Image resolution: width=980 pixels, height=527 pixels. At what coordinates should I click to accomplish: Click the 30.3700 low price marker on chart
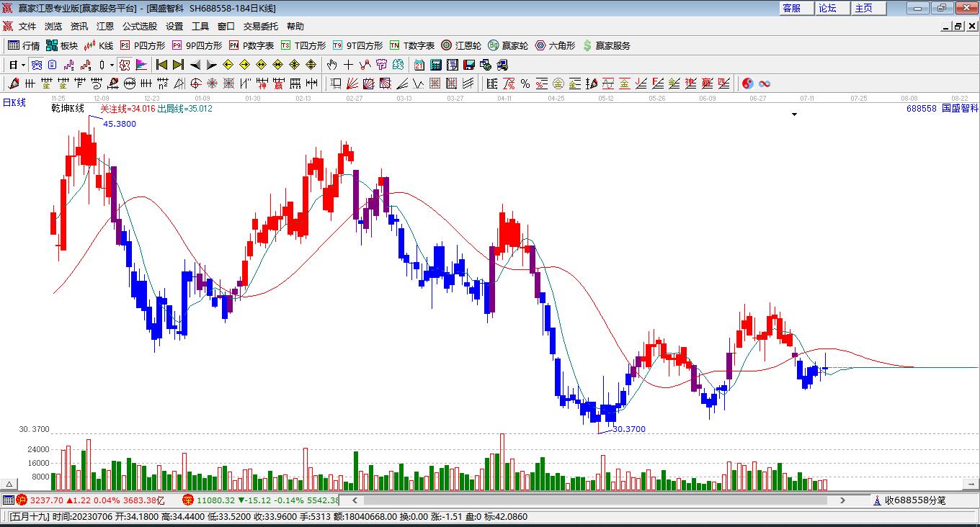pyautogui.click(x=629, y=429)
